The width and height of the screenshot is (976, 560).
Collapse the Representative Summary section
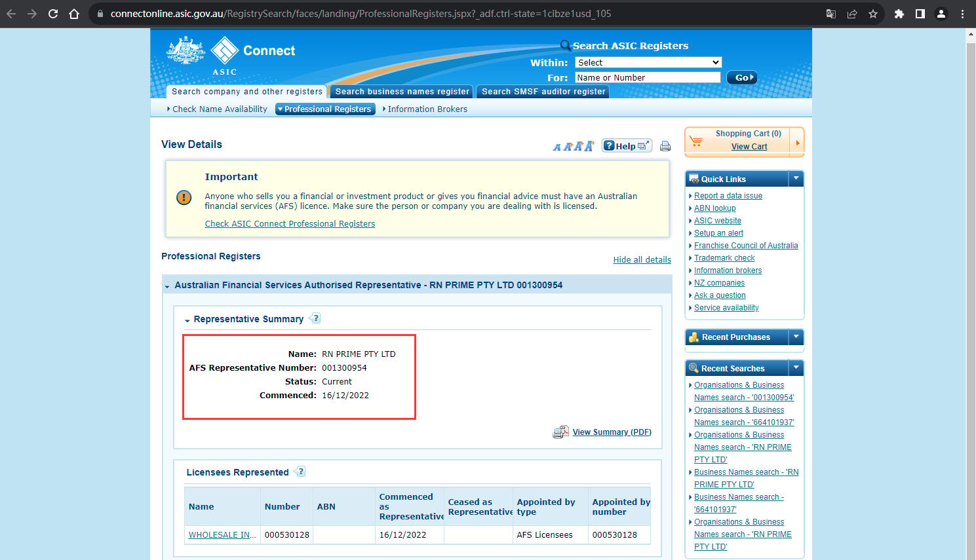tap(187, 320)
